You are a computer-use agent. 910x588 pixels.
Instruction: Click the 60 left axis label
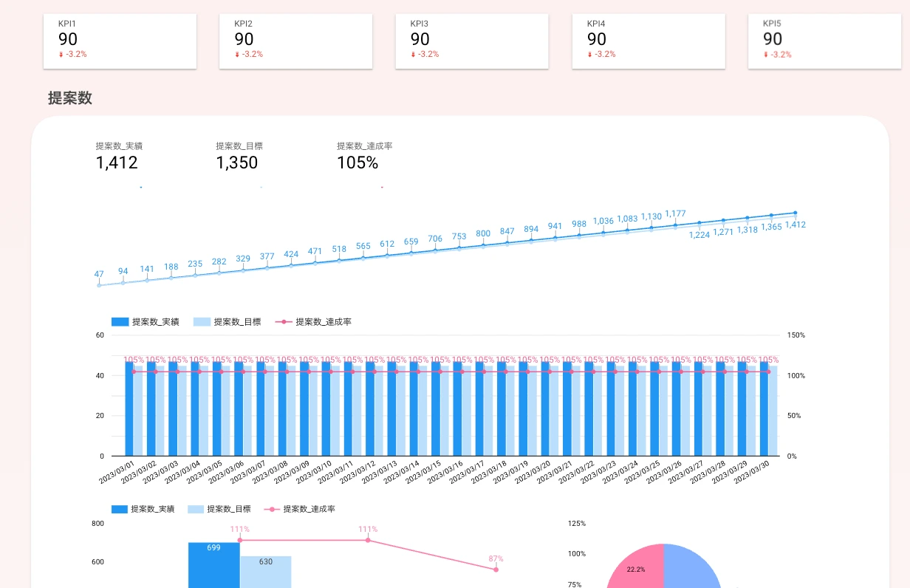coord(100,335)
